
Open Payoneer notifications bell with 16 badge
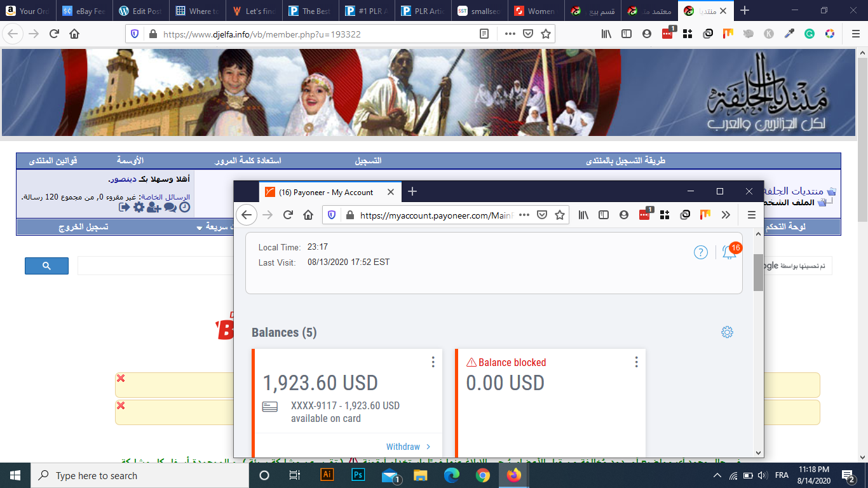coord(731,252)
